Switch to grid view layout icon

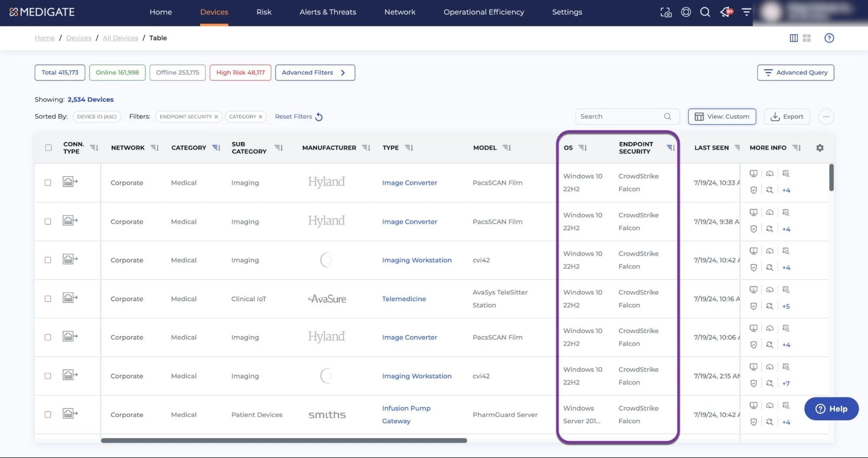807,38
